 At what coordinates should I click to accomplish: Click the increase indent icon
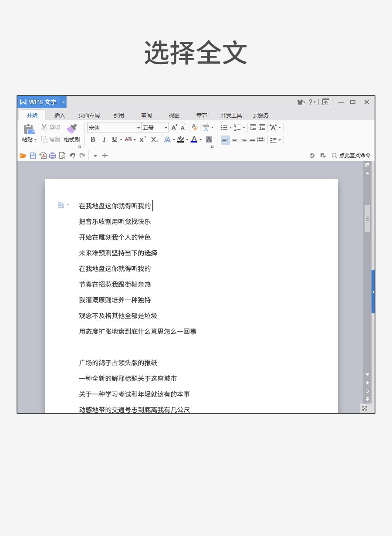tap(262, 127)
